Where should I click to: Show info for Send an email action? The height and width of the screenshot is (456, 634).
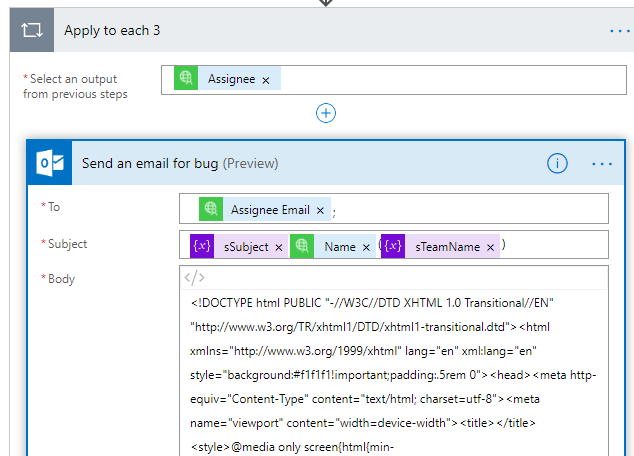(558, 163)
